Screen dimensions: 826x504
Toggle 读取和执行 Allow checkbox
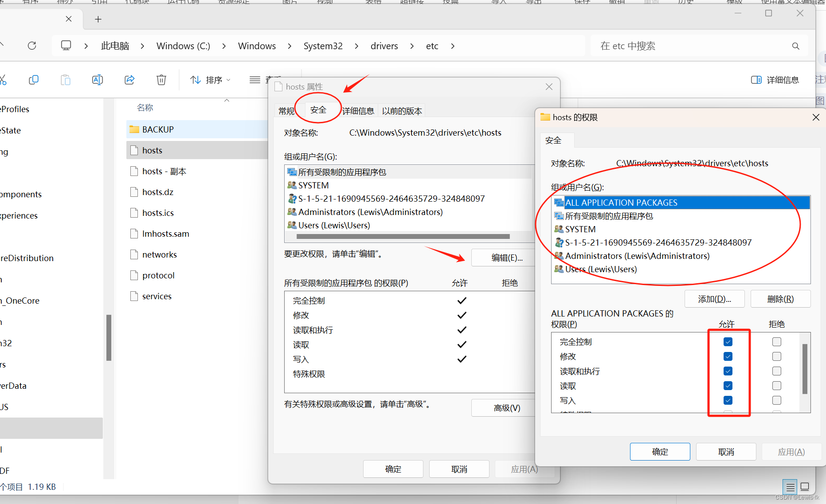tap(728, 371)
